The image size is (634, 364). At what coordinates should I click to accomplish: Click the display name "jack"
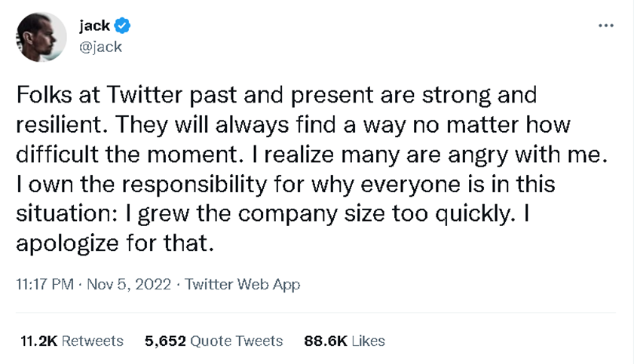[x=93, y=26]
